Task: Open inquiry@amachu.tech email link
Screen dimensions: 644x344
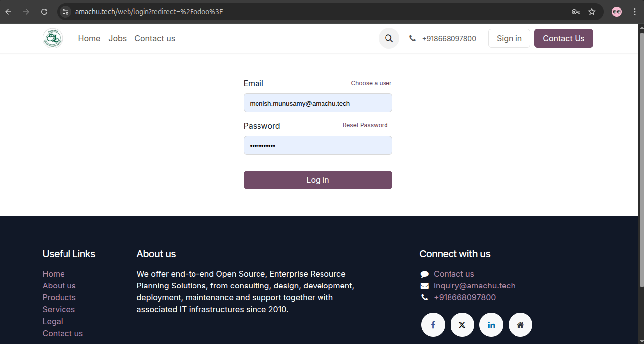Action: tap(474, 286)
